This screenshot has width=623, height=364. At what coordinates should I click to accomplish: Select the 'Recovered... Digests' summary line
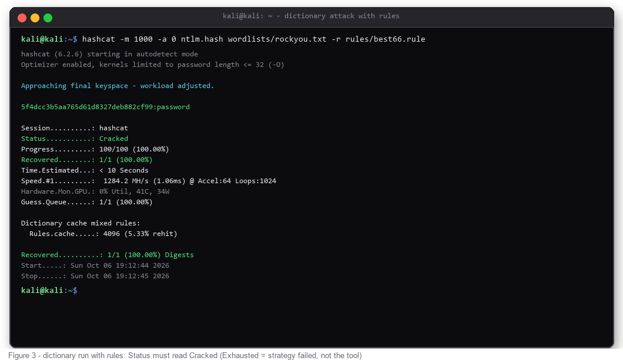[108, 255]
